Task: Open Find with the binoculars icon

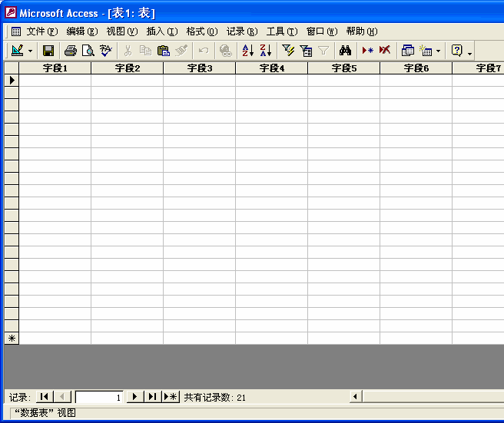Action: coord(345,51)
